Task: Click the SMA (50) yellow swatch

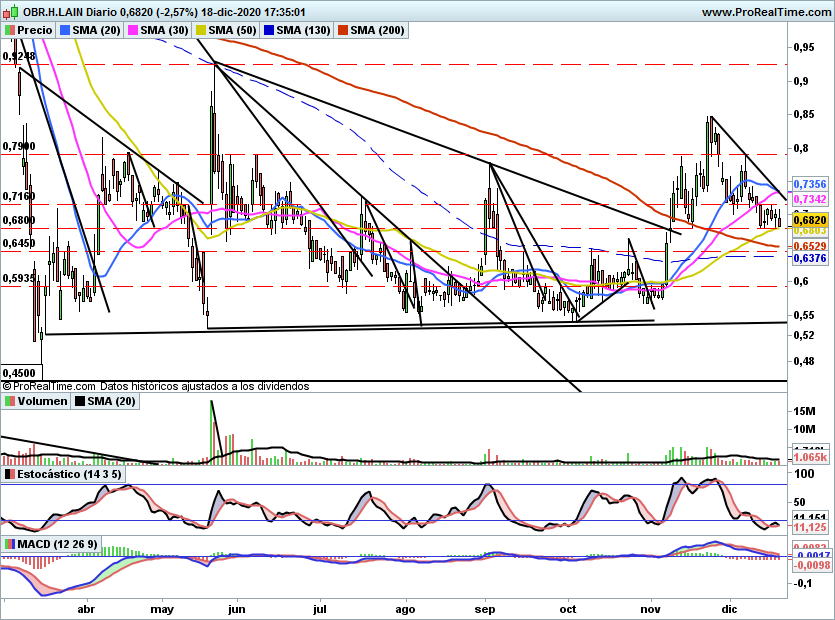Action: 201,30
